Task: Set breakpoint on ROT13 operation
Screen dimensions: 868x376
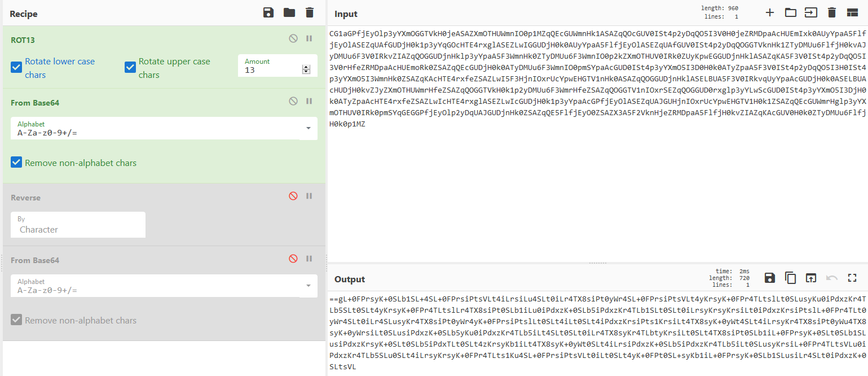Action: coord(309,38)
